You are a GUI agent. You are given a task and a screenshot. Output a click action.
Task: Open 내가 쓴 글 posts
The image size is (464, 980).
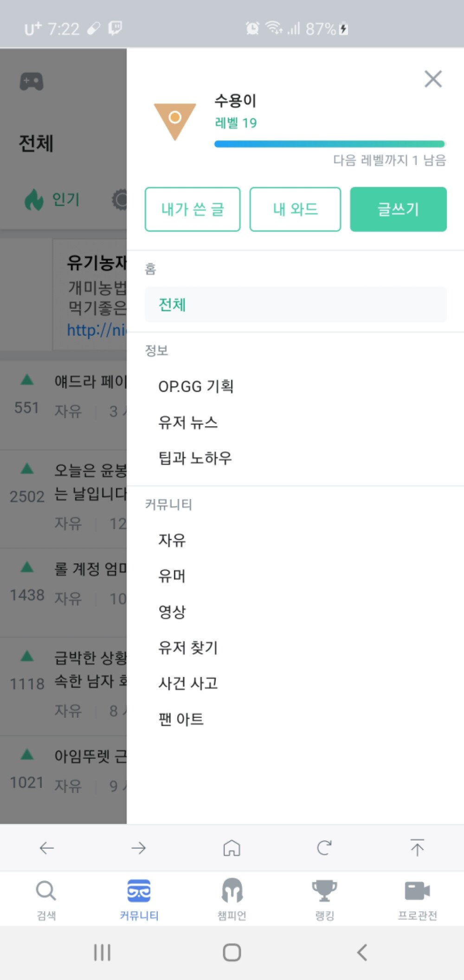click(x=193, y=209)
